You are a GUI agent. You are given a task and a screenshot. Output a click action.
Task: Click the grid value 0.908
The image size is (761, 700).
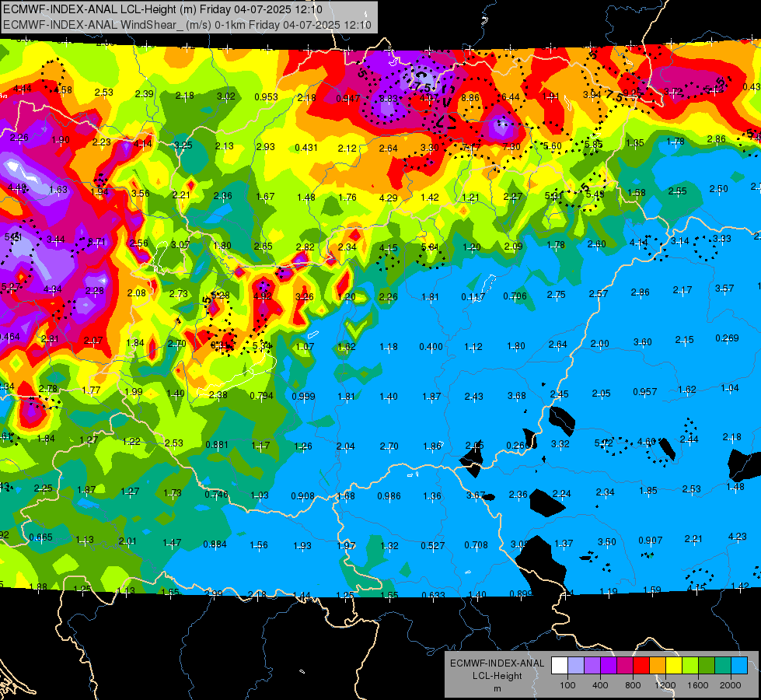303,496
